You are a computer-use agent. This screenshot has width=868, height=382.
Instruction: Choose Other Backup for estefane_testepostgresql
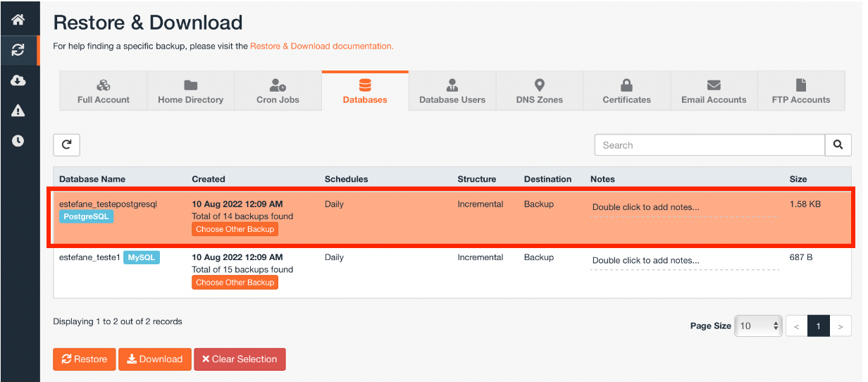[235, 229]
